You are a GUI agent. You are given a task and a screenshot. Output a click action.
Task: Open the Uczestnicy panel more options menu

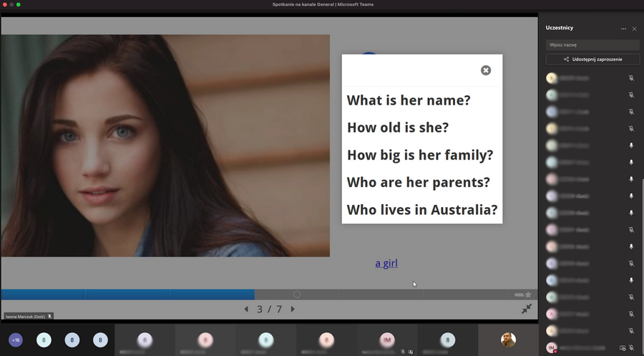tap(623, 29)
